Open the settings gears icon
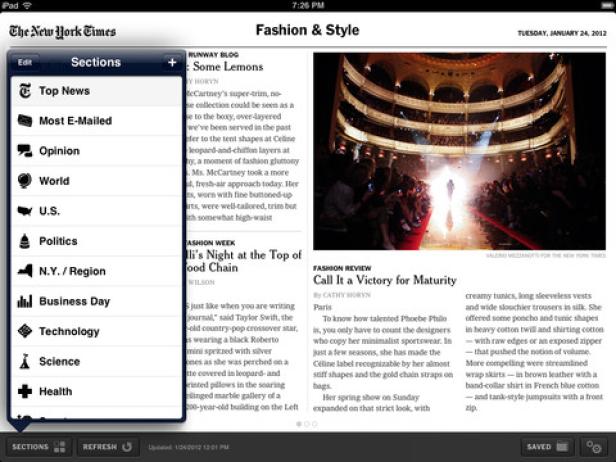The height and width of the screenshot is (462, 616). pyautogui.click(x=594, y=447)
